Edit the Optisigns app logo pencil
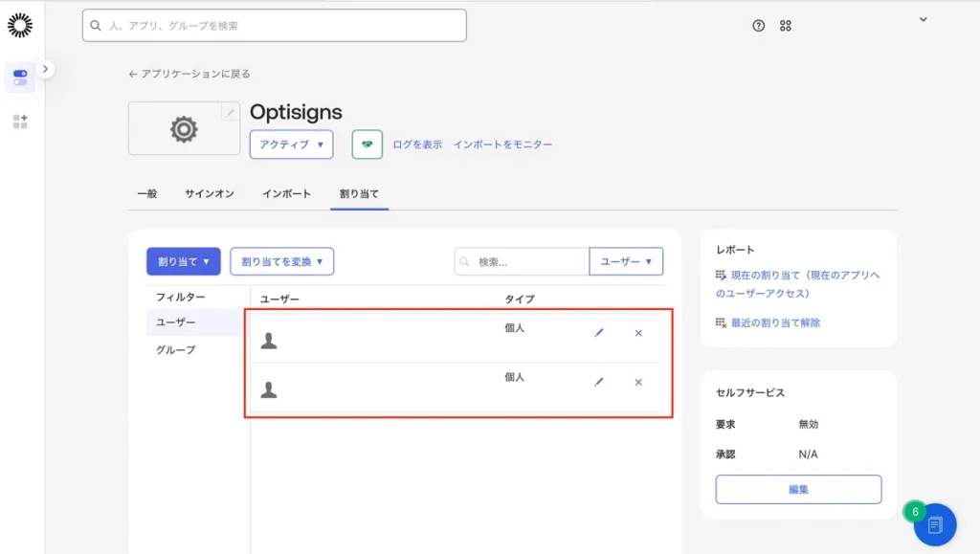 point(230,113)
